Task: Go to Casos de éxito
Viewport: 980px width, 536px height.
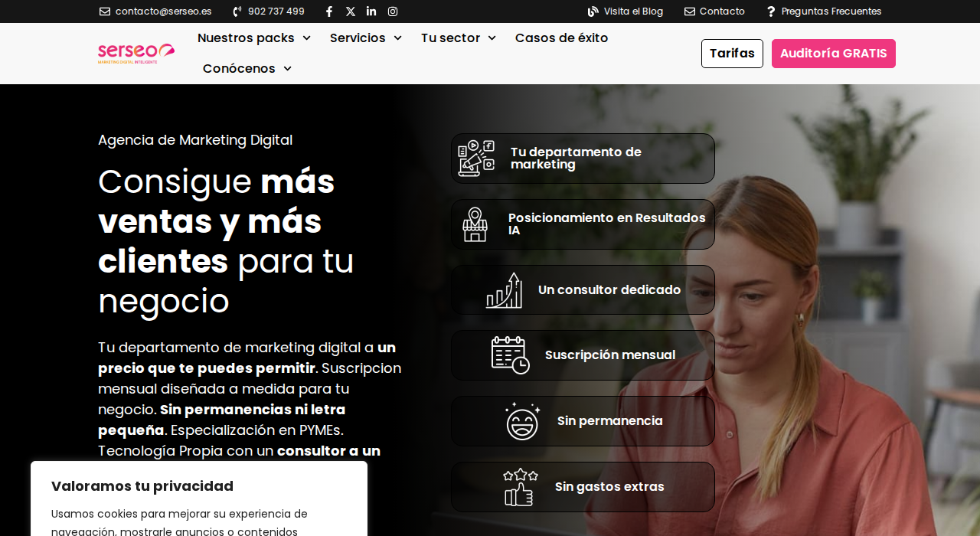Action: pyautogui.click(x=562, y=38)
